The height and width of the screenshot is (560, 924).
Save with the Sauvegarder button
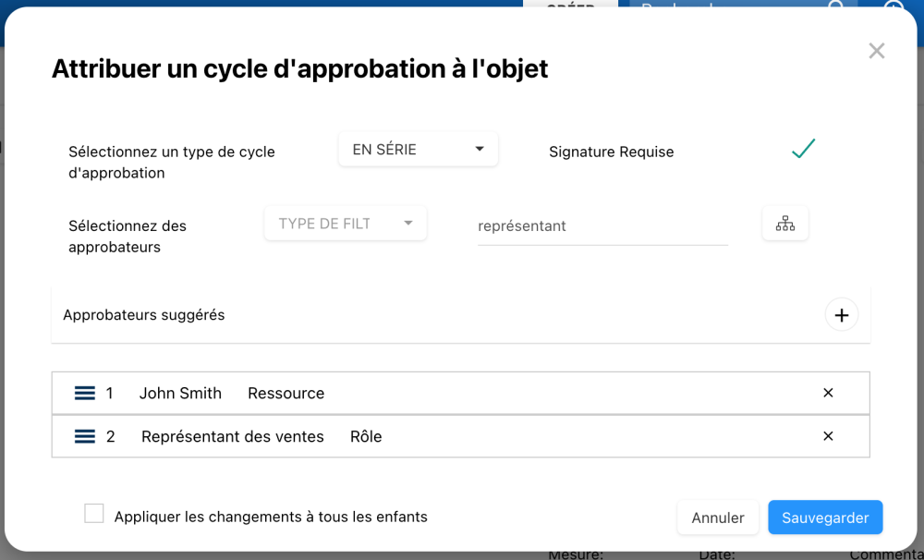(x=824, y=517)
